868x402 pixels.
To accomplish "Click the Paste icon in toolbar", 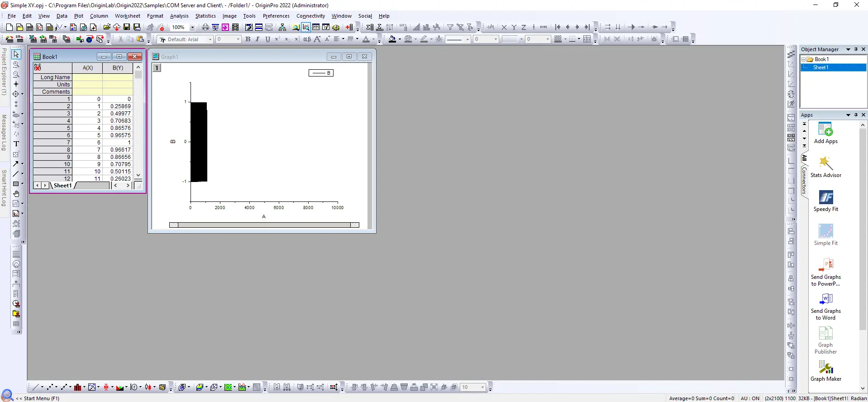I will tap(140, 39).
